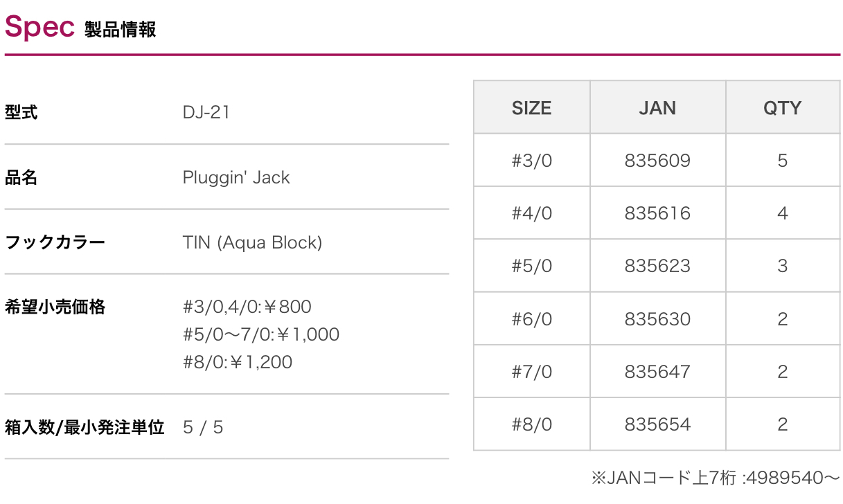Click JAN code 835623
843x504 pixels.
657,266
